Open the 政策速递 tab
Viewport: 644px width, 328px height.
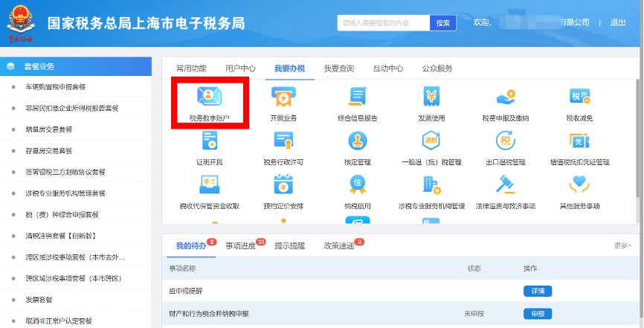point(337,245)
